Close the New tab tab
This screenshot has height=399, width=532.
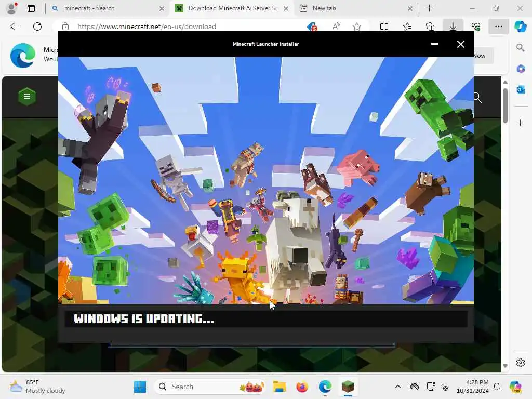click(x=410, y=8)
